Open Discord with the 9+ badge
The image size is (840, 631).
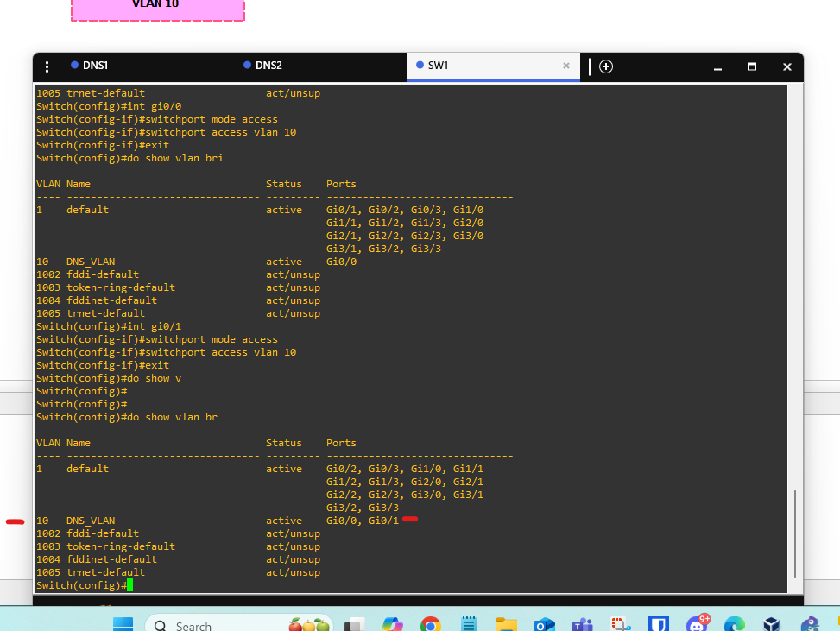697,623
